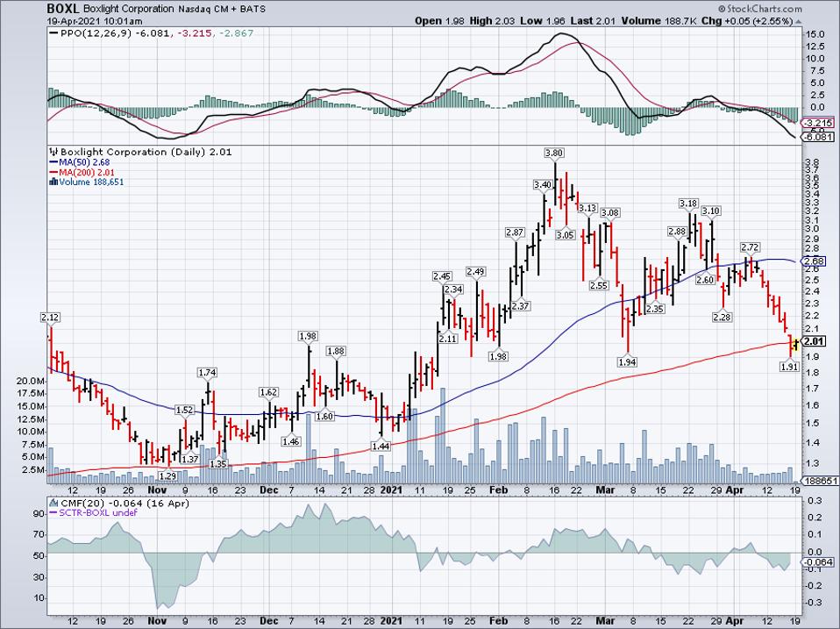Click the area chart icon beside CMF(20)
The width and height of the screenshot is (840, 629).
54,504
